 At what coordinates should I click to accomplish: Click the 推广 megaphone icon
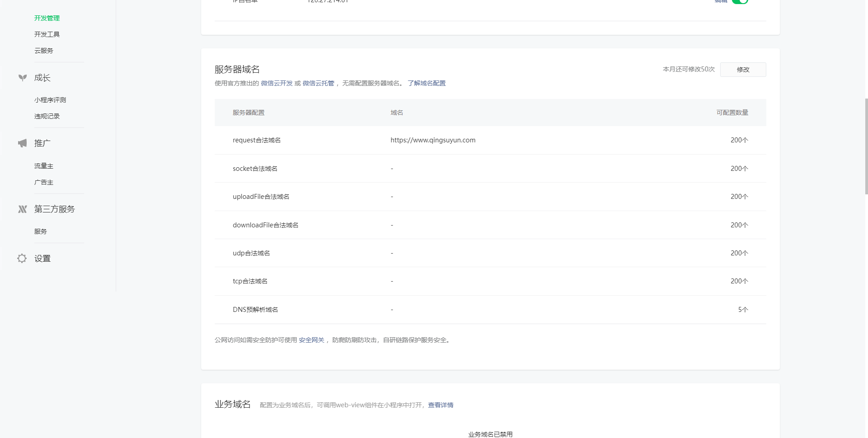(x=22, y=143)
